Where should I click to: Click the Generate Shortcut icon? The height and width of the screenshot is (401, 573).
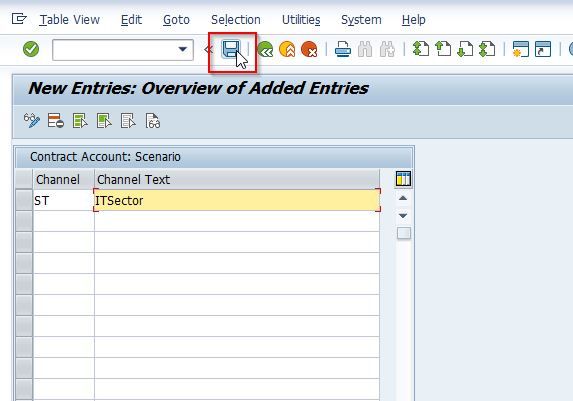(x=543, y=49)
